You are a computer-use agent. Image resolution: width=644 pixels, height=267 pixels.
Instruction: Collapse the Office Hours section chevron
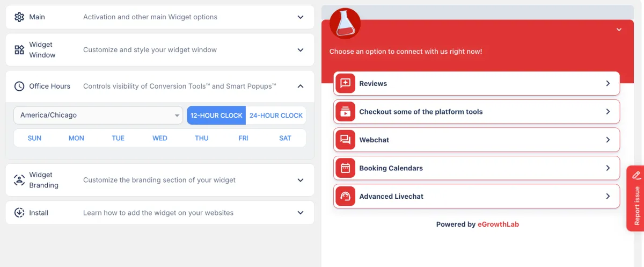coord(301,86)
